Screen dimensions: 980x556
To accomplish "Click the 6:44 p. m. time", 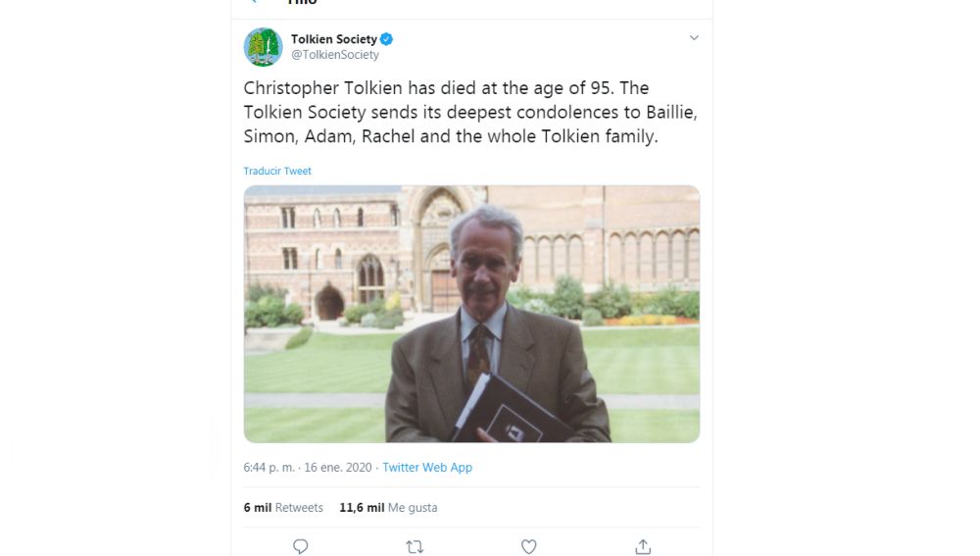I will tap(269, 468).
